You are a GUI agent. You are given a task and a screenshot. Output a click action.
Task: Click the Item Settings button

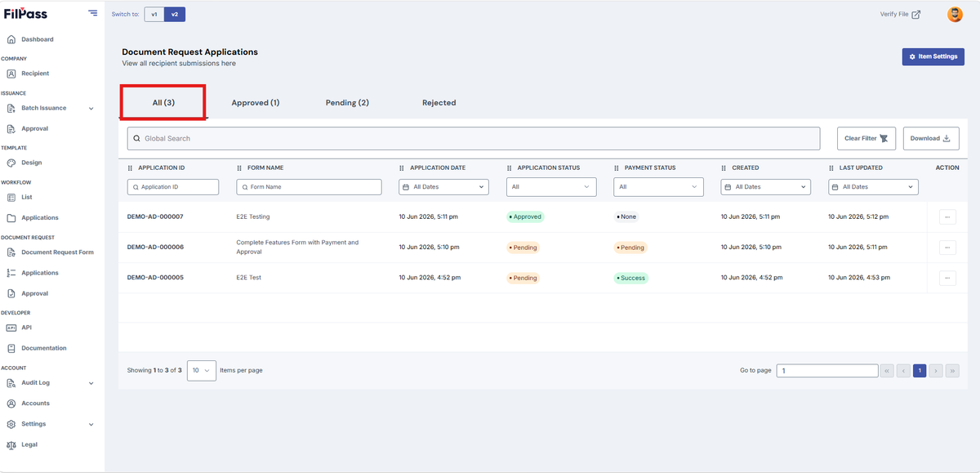(933, 56)
